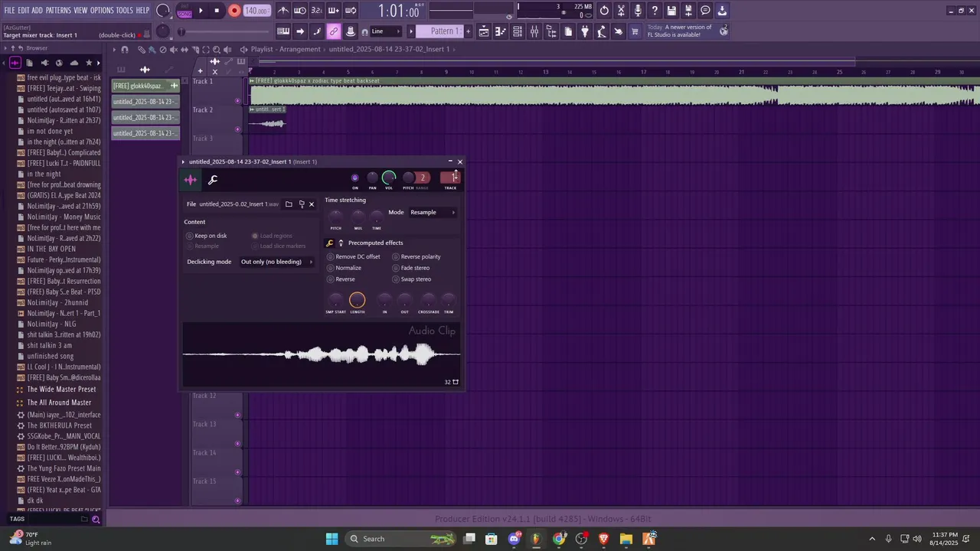
Task: Enable Remove DC offset
Action: tap(354, 256)
